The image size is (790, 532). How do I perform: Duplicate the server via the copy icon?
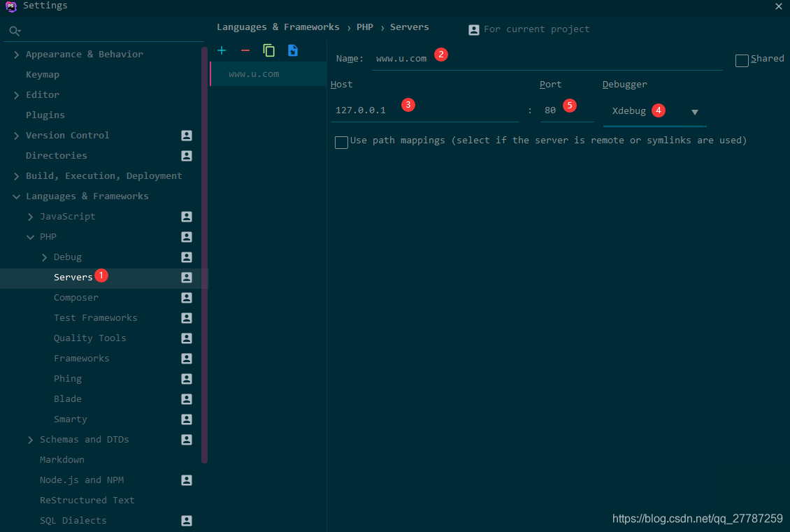(x=269, y=50)
